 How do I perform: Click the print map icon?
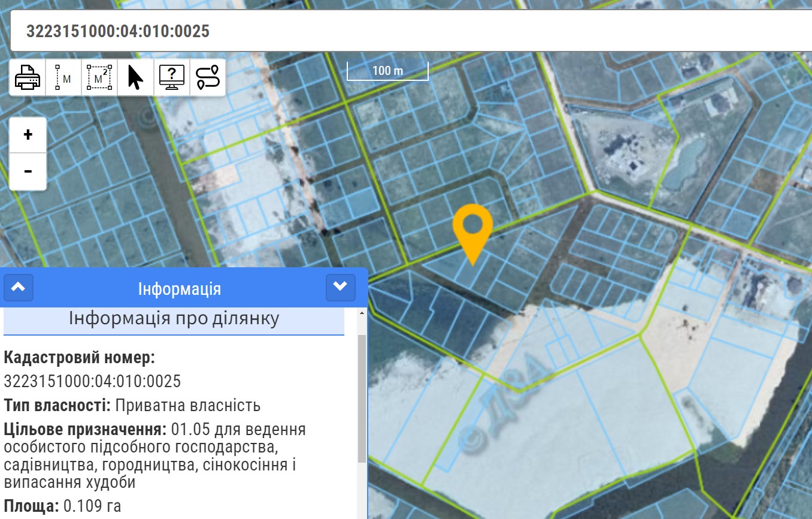pyautogui.click(x=28, y=77)
